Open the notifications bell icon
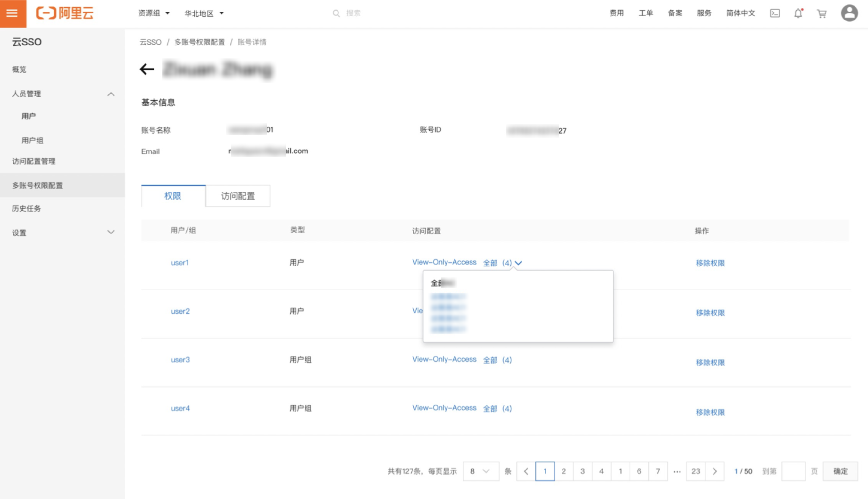This screenshot has height=499, width=868. (798, 13)
